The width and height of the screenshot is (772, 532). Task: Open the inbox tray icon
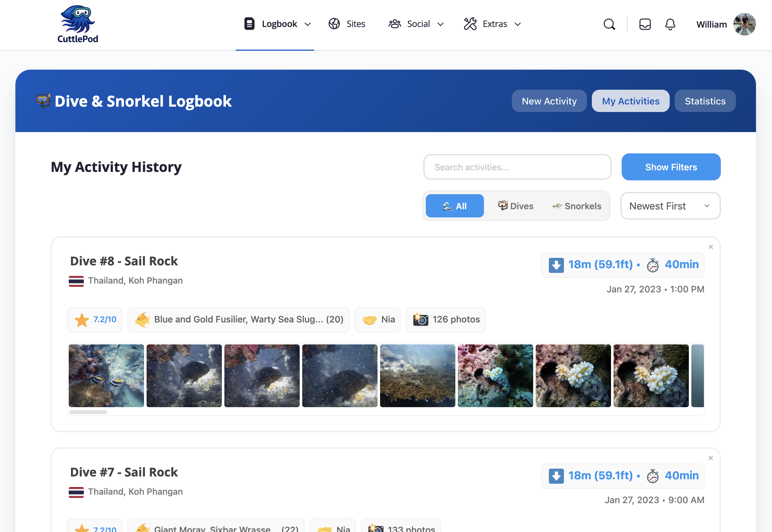point(645,24)
